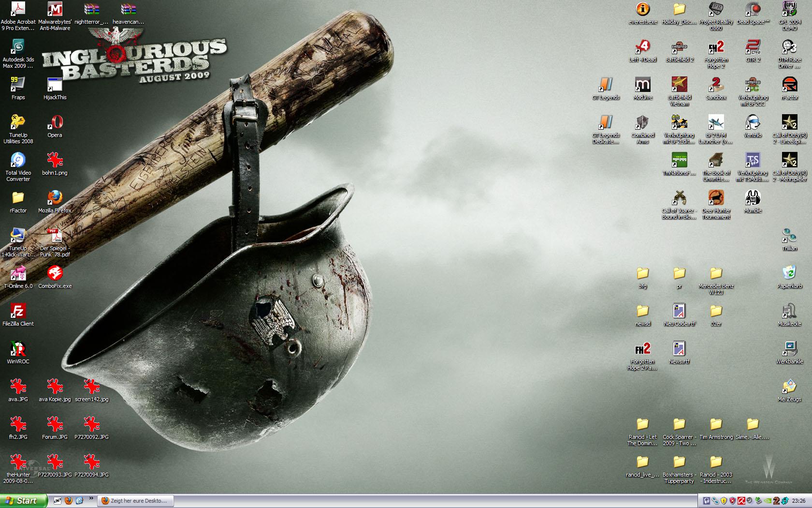
Task: Launch Opera browser shortcut
Action: click(55, 126)
